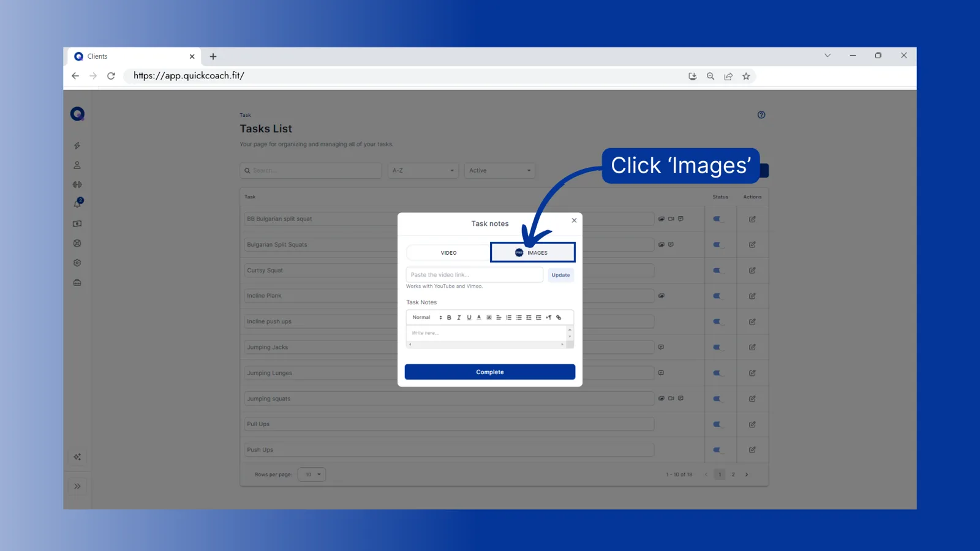This screenshot has width=980, height=551.
Task: Click the notes editor scroll up arrow
Action: pos(570,330)
